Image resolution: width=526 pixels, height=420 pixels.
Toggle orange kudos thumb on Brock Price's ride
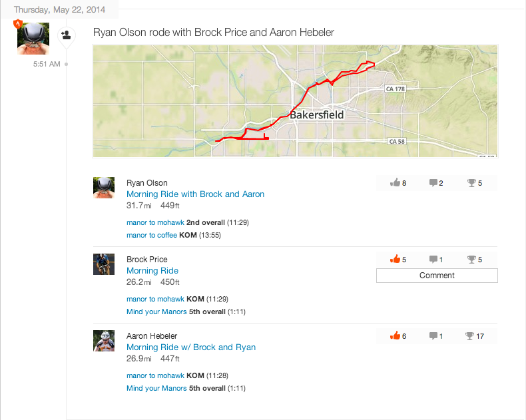(395, 259)
